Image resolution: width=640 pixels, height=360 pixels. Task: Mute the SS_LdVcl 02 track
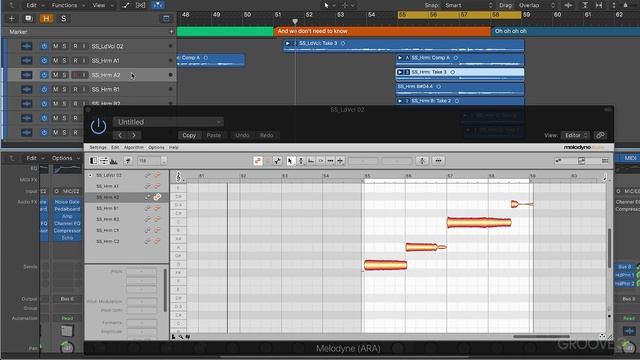pos(56,46)
